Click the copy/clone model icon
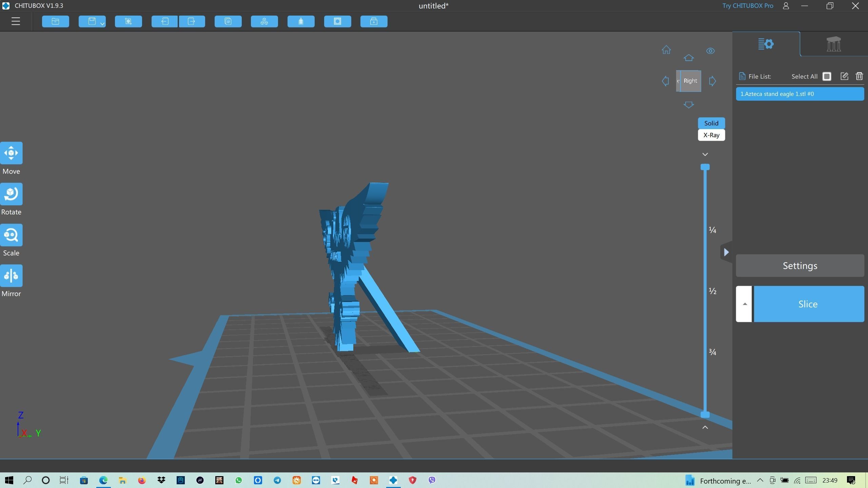 coord(228,21)
